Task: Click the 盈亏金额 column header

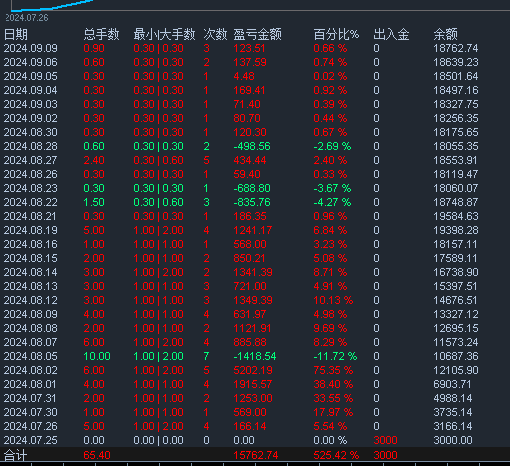Action: coord(257,34)
